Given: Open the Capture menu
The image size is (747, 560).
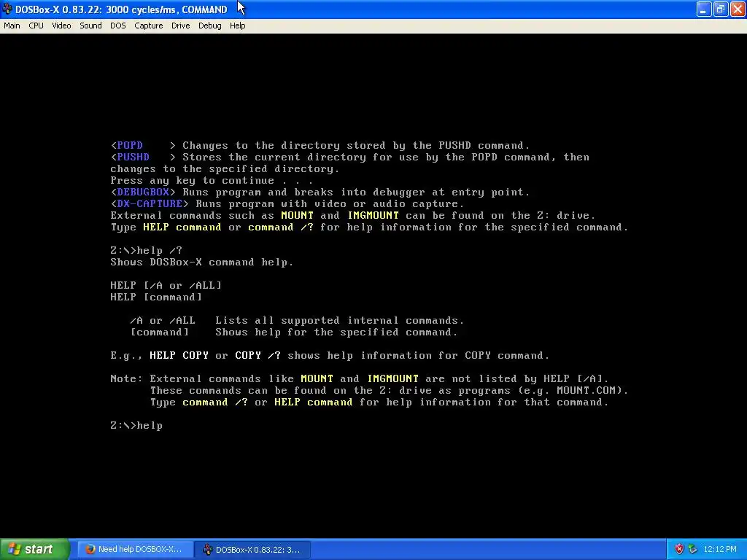Looking at the screenshot, I should tap(148, 26).
